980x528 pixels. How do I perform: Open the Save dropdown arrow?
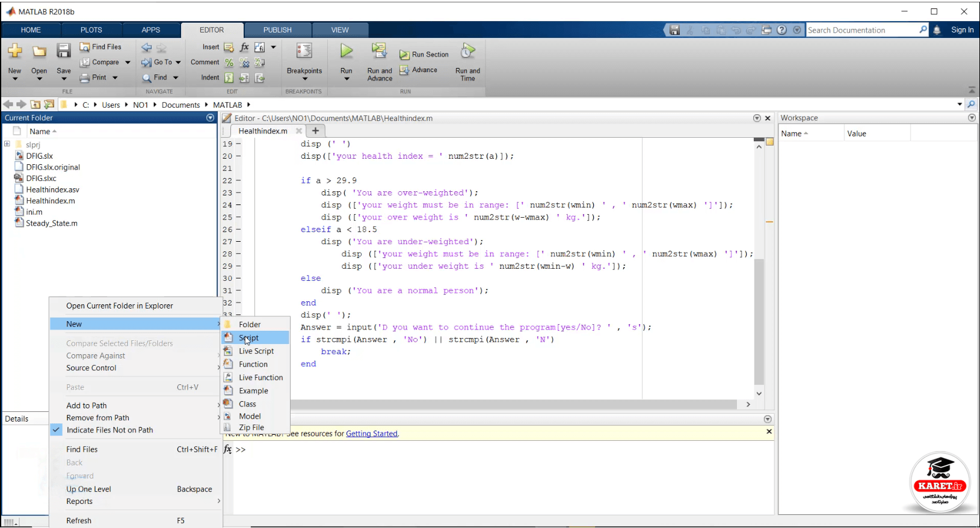[x=64, y=79]
